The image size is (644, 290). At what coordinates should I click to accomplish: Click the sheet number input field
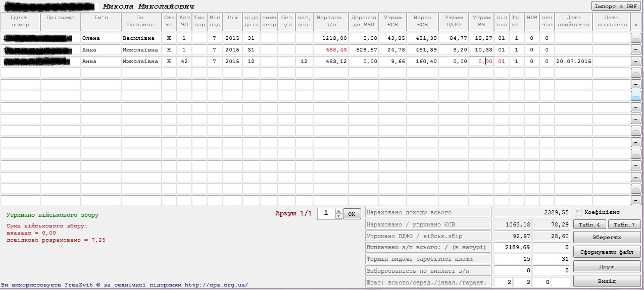(x=326, y=214)
